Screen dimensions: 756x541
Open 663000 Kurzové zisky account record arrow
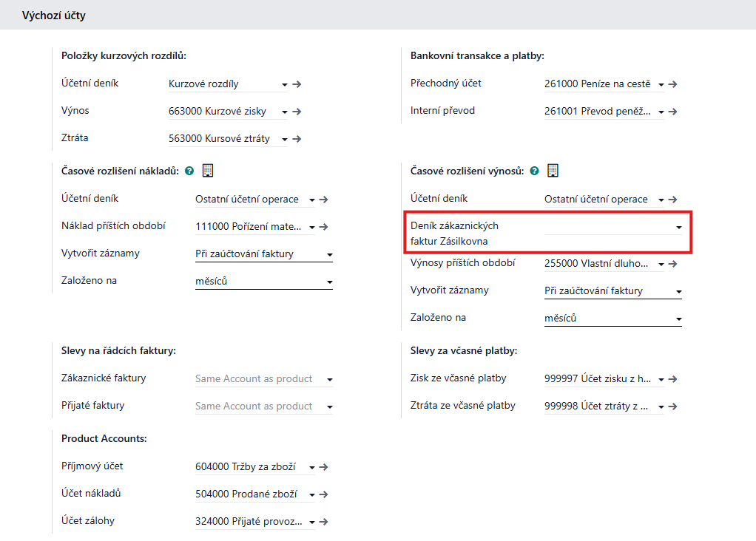(x=297, y=112)
